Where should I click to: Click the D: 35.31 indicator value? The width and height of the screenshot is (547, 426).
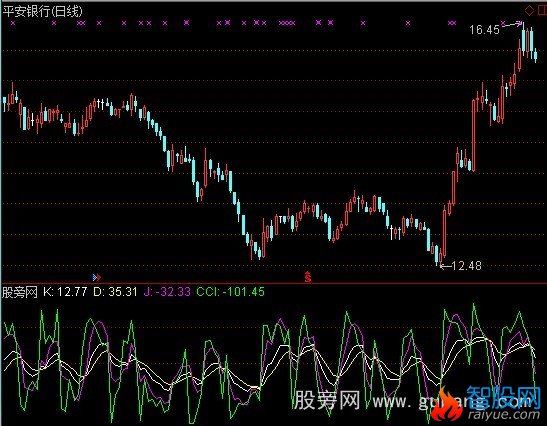(115, 292)
